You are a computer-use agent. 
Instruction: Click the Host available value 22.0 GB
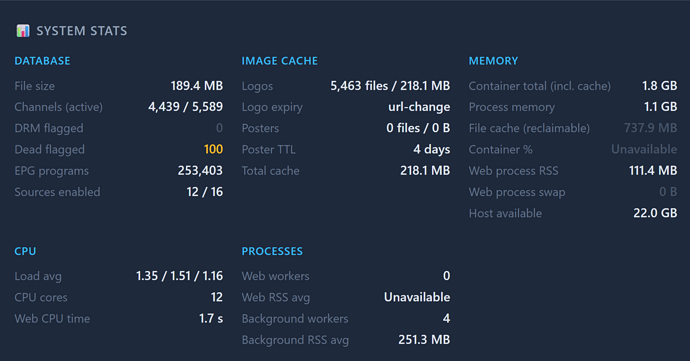(655, 213)
